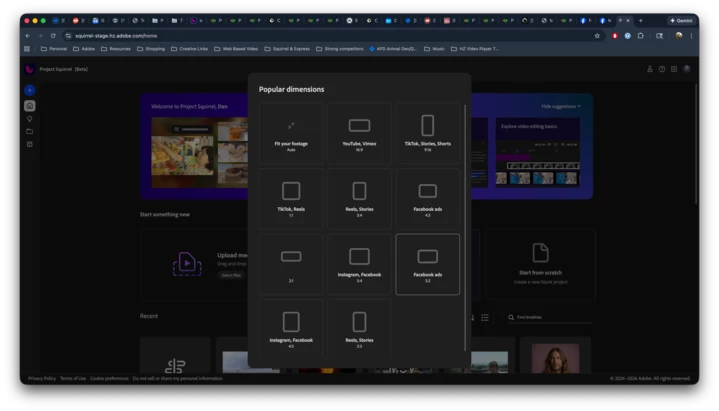This screenshot has height=411, width=719.
Task: Open the Personal bookmarks folder
Action: [x=54, y=49]
